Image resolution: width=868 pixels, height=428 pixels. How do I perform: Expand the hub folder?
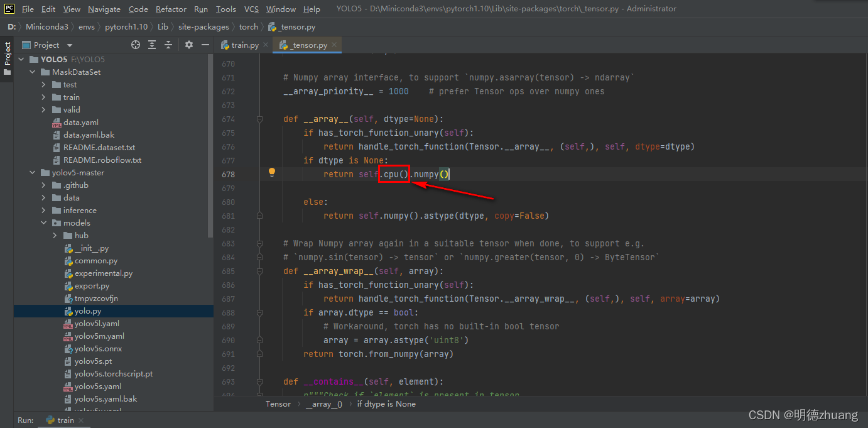[x=55, y=235]
